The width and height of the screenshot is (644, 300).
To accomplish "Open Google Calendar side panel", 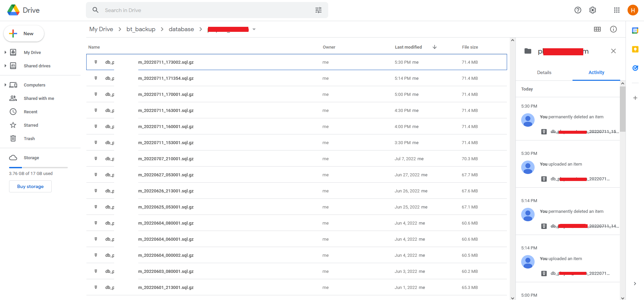I will click(635, 31).
